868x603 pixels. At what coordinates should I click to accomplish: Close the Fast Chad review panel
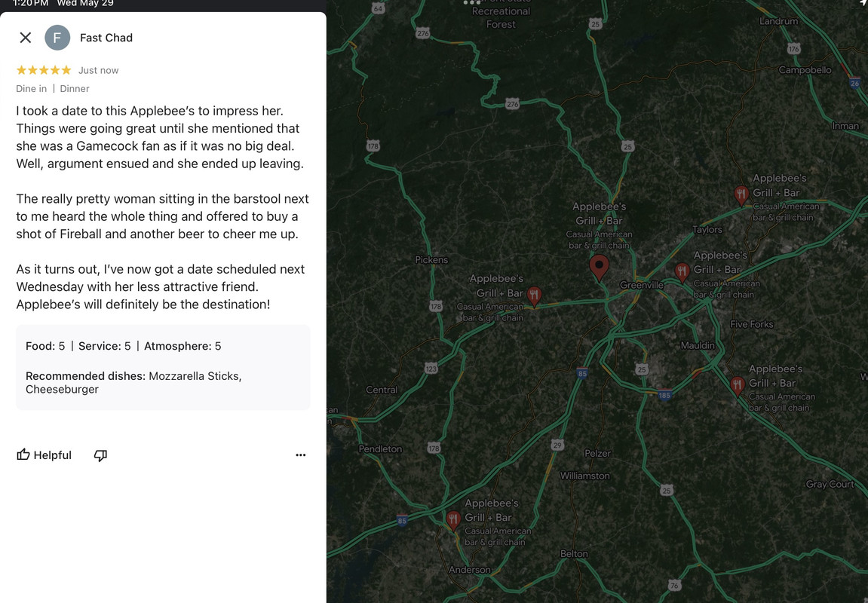26,38
